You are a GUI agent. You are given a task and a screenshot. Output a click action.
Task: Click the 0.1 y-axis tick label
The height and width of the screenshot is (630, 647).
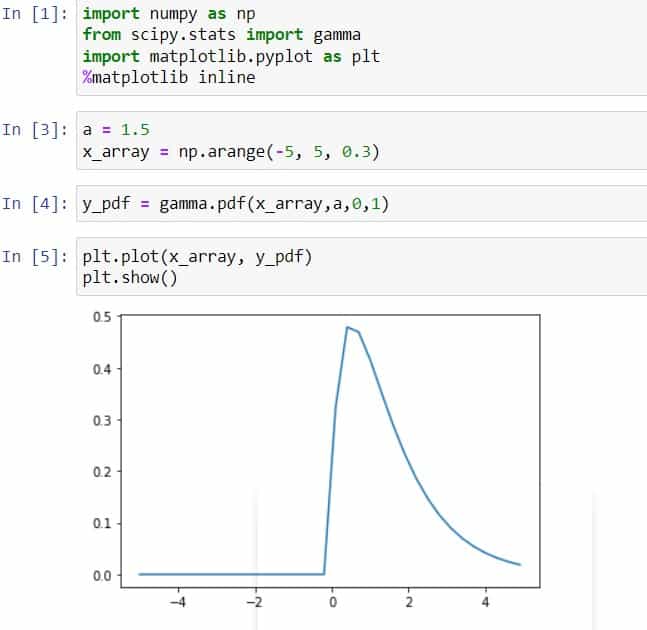(x=102, y=524)
